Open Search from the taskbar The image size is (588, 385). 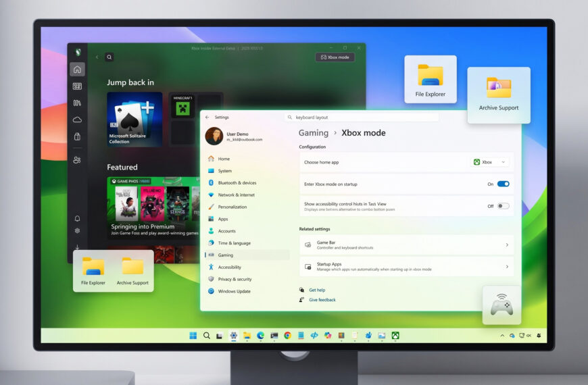(x=207, y=336)
